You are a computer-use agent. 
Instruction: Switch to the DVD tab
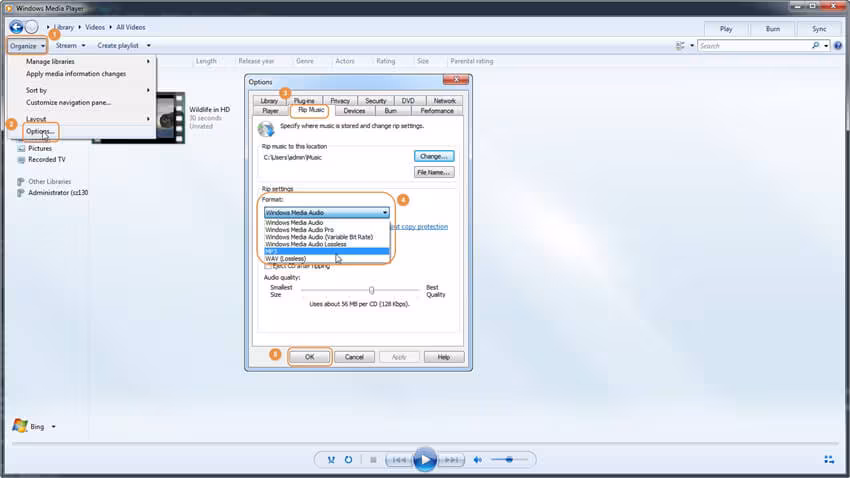tap(408, 101)
